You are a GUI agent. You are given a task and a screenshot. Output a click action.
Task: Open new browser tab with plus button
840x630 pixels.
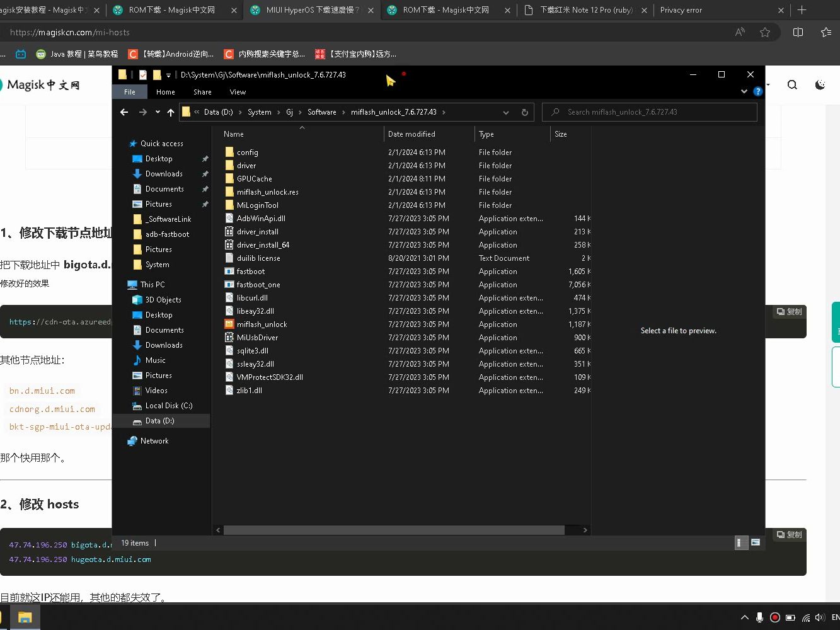tap(802, 10)
